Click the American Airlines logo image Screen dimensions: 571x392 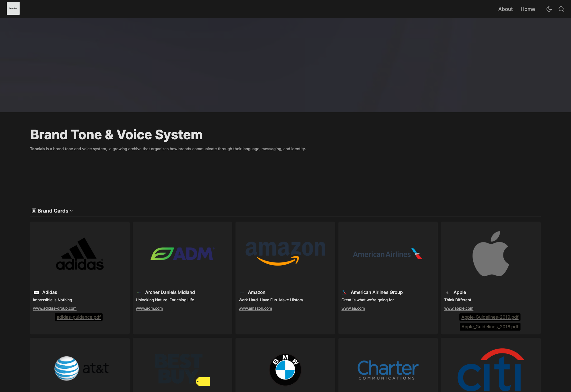coord(388,254)
